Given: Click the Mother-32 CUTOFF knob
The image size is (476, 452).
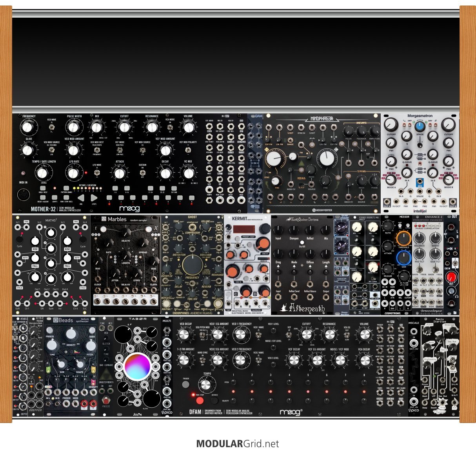Looking at the screenshot, I should pyautogui.click(x=124, y=127).
